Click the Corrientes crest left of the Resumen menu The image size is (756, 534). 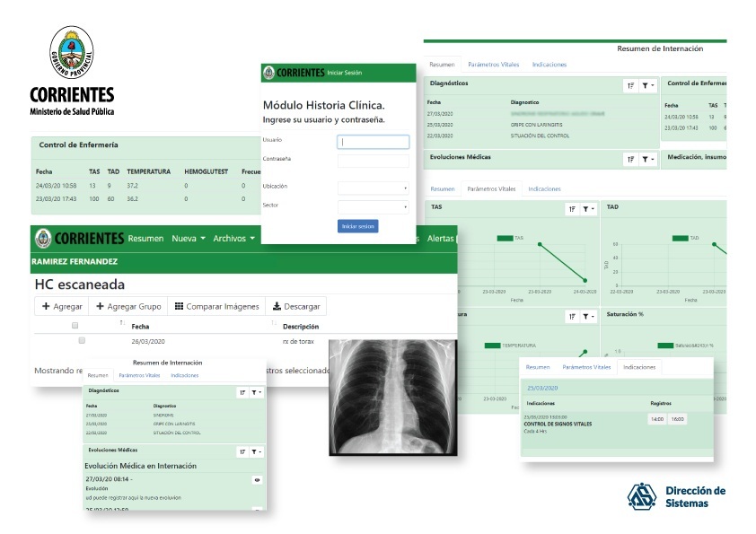(x=42, y=239)
